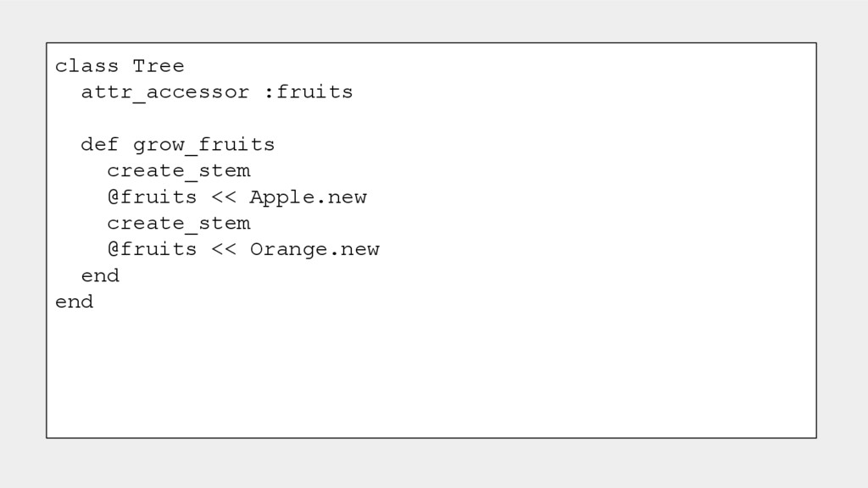The image size is (868, 488).
Task: Click "@fruits" on the Apple line
Action: [x=152, y=197]
